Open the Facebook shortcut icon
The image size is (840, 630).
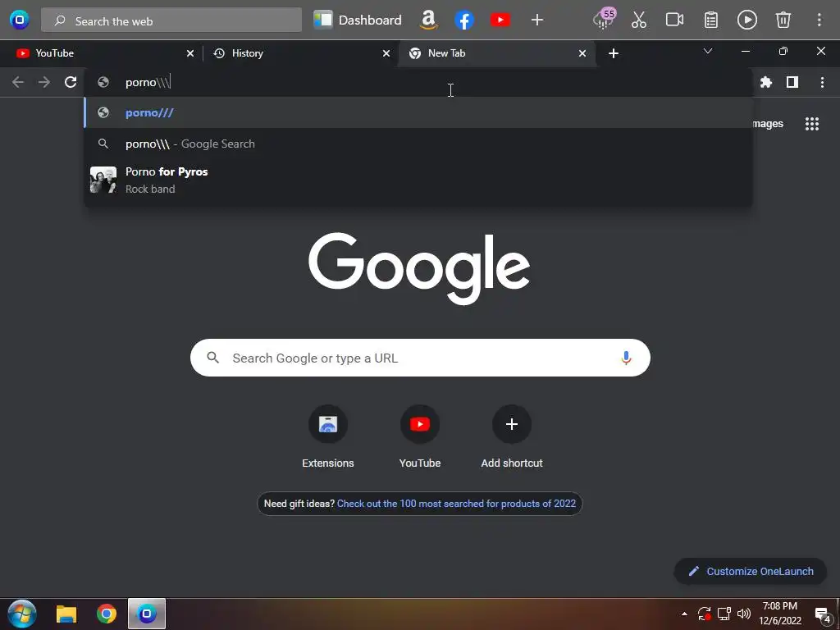pos(464,21)
